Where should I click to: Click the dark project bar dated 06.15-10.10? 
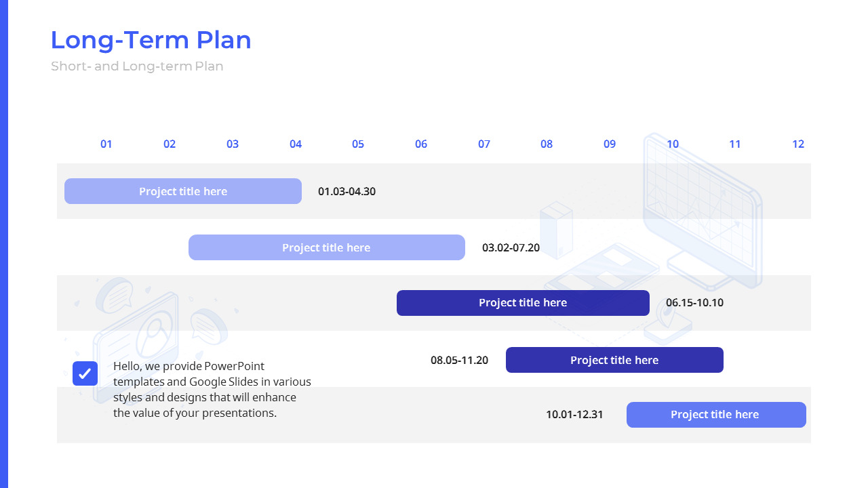click(523, 303)
